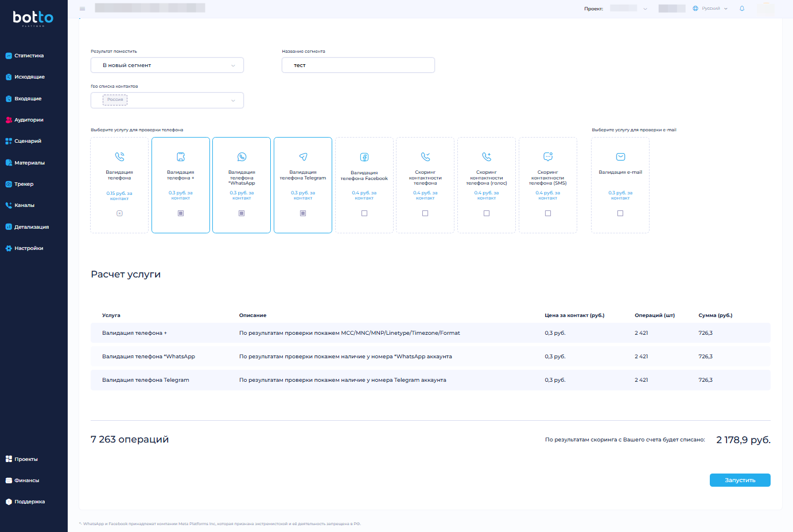Image resolution: width=793 pixels, height=532 pixels.
Task: Expand the 'В новый сегмент' result dropdown
Action: click(x=167, y=65)
